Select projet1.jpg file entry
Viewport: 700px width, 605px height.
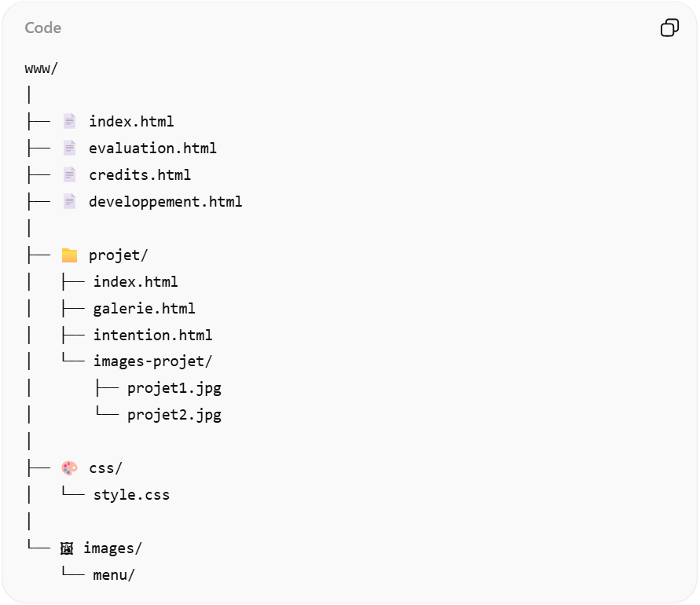174,388
